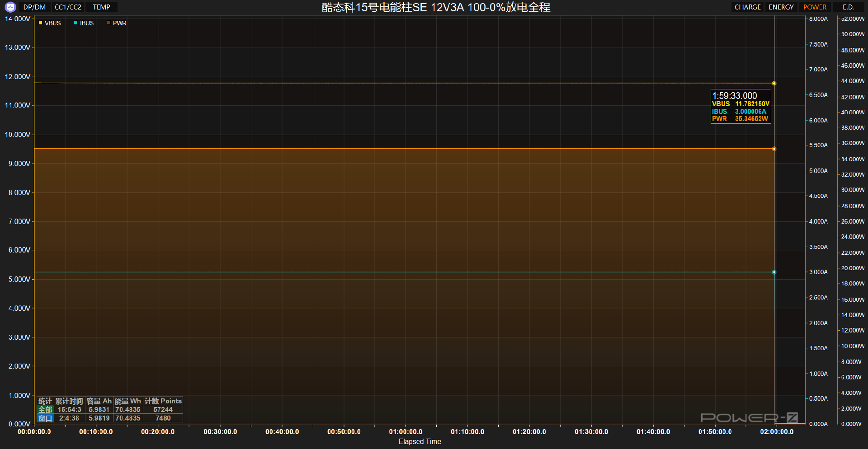
Task: Click the 3.000A current axis label
Action: [818, 272]
